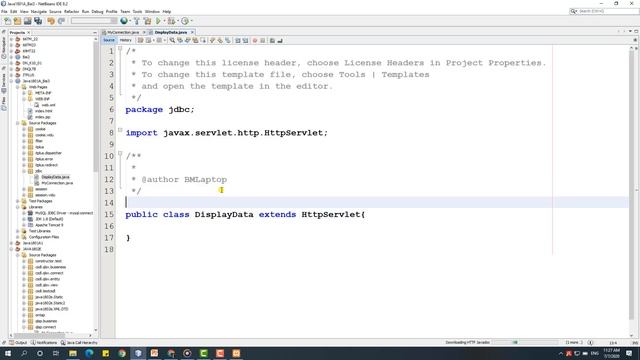640x360 pixels.
Task: Click the Save All toolbar icon
Action: (x=38, y=21)
